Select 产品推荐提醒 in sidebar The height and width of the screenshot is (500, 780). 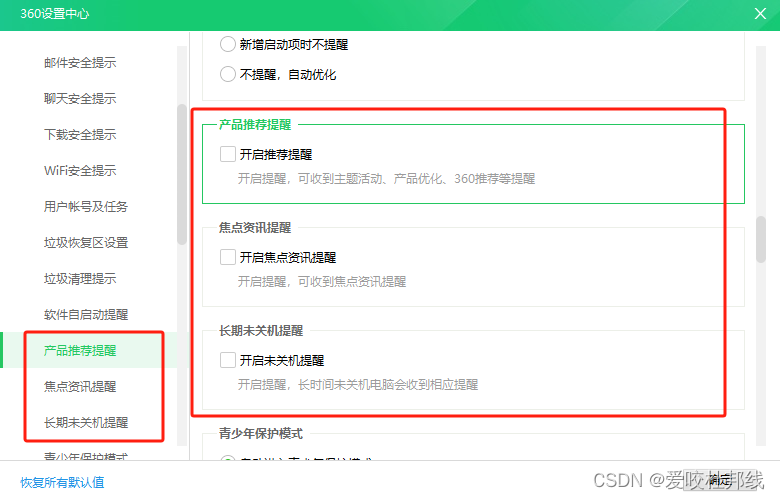click(x=80, y=350)
